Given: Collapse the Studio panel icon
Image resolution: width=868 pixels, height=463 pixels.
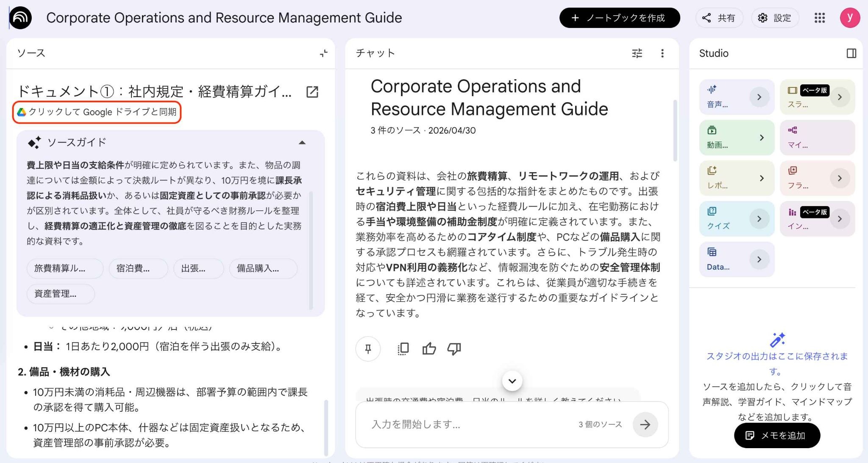Looking at the screenshot, I should pyautogui.click(x=851, y=53).
